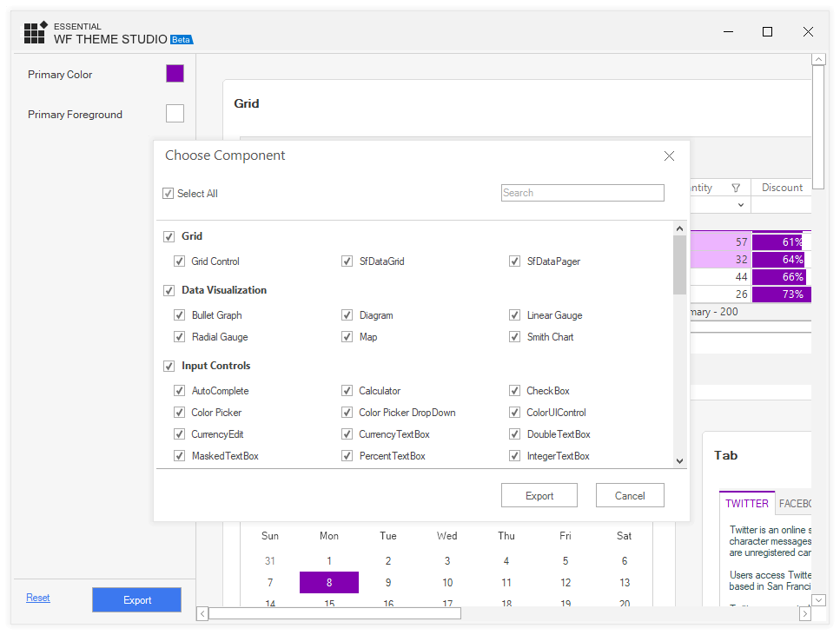Click the Search input field

coord(582,193)
